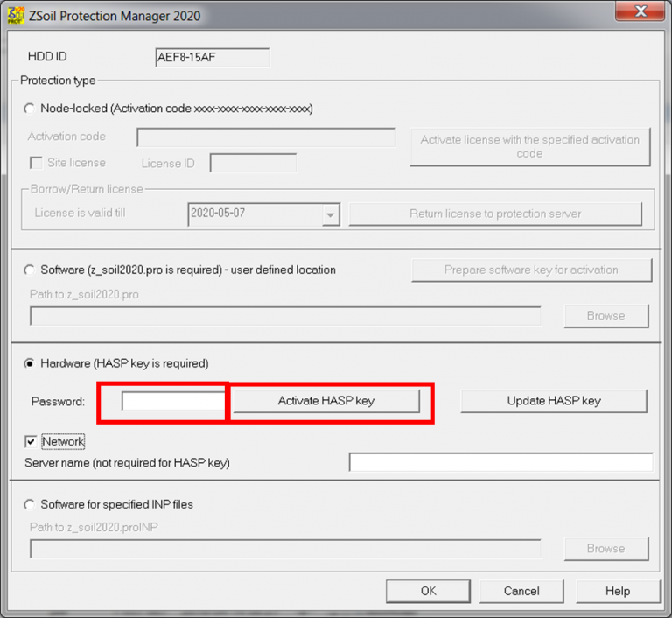
Task: Click the Server name input field
Action: tap(500, 462)
